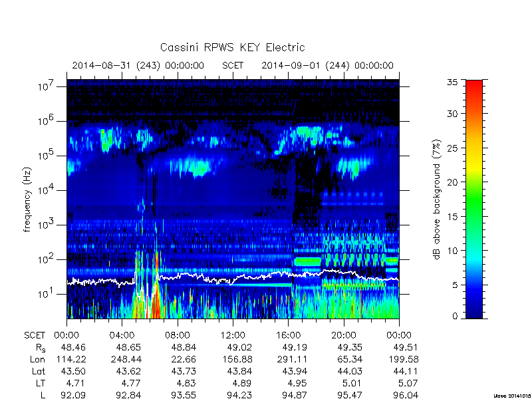Click the LT value 4.71
The height and width of the screenshot is (399, 532).
(x=75, y=384)
